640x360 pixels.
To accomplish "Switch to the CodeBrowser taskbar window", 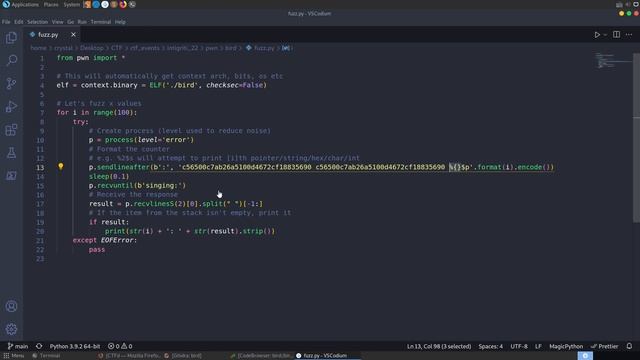I will 261,356.
